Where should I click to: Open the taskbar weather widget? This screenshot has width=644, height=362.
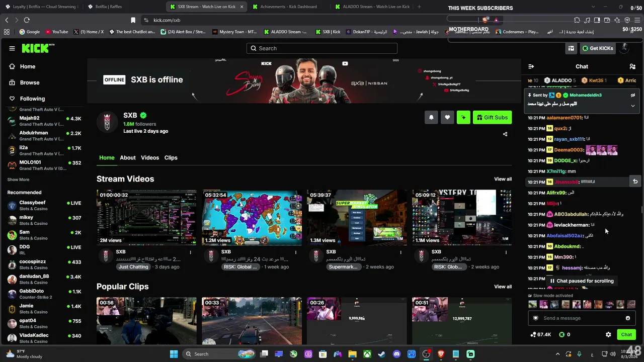coord(24,354)
